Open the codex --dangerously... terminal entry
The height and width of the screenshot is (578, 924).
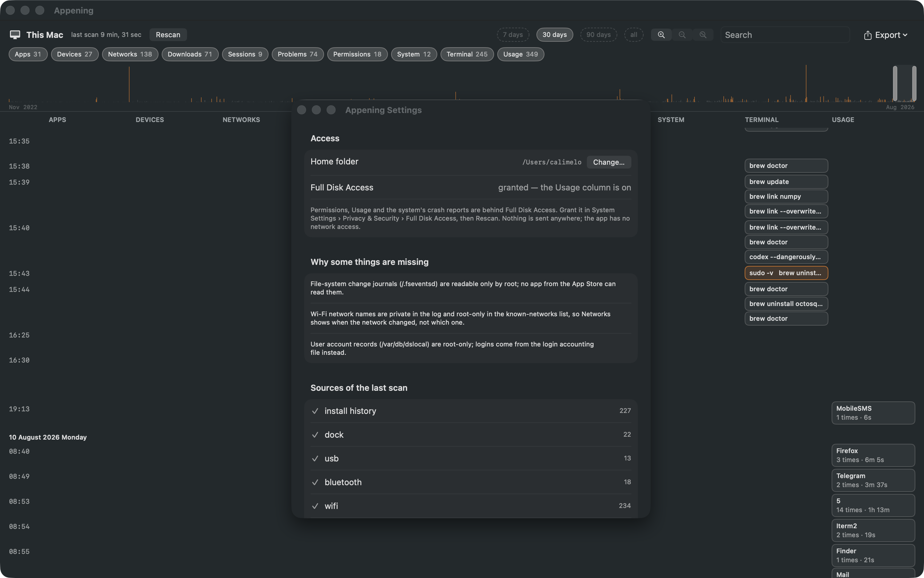[786, 257]
